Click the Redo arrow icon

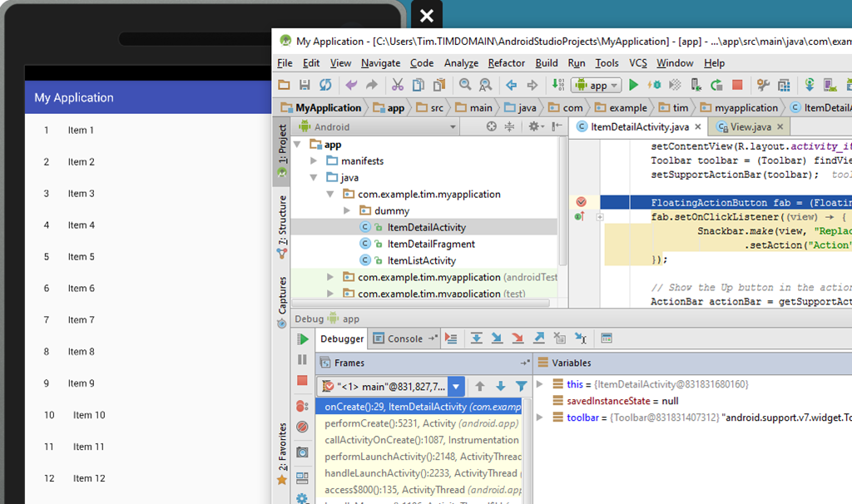point(372,85)
